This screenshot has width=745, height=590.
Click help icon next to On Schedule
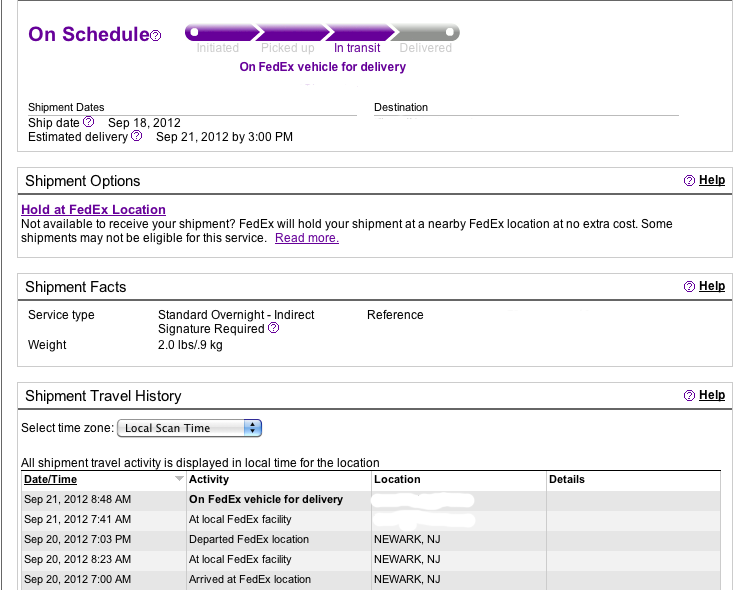pyautogui.click(x=155, y=36)
